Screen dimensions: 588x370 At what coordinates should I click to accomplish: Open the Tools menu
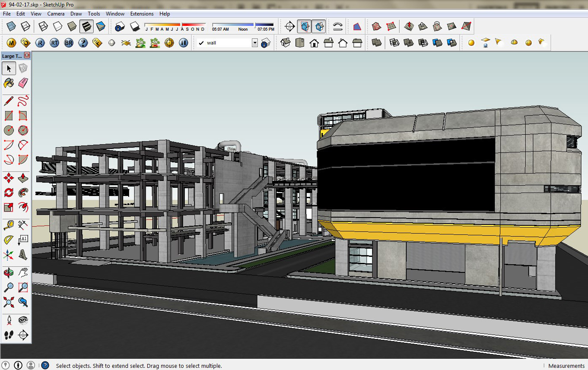pos(94,14)
